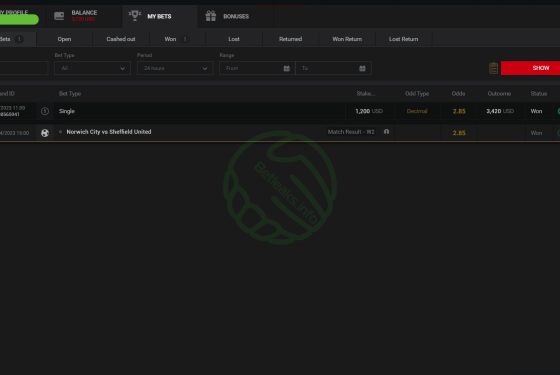560x375 pixels.
Task: Click the Match Result - W2 text
Action: click(351, 132)
